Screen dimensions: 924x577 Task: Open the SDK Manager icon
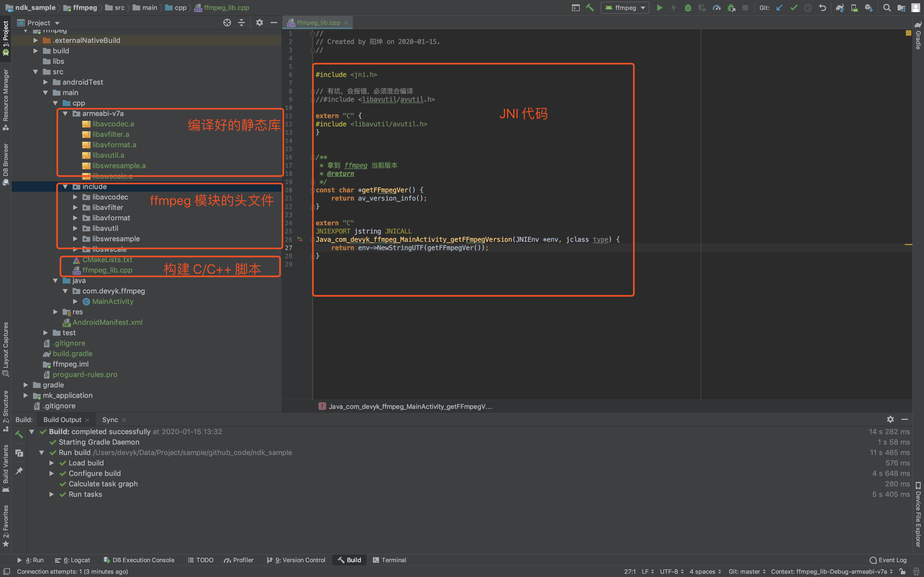coord(869,8)
